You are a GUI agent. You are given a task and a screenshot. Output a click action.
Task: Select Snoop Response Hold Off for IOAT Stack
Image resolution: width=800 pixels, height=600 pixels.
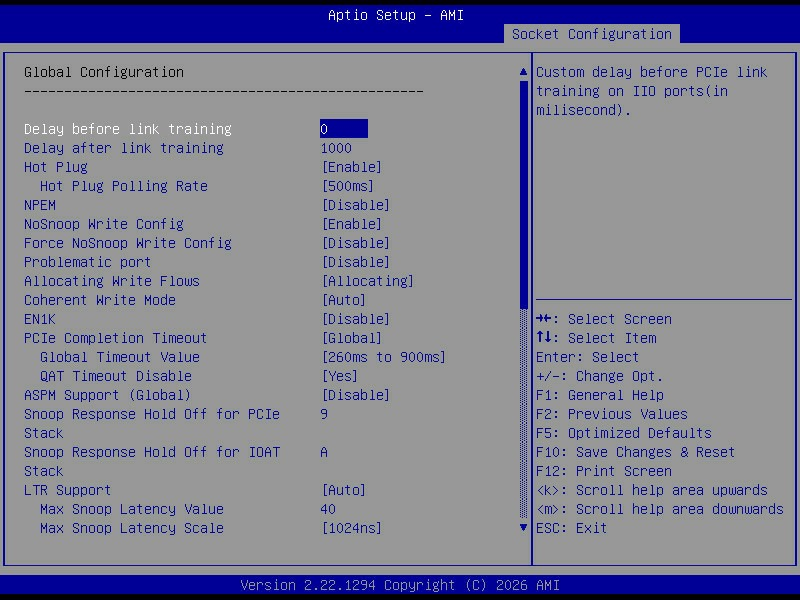point(152,462)
